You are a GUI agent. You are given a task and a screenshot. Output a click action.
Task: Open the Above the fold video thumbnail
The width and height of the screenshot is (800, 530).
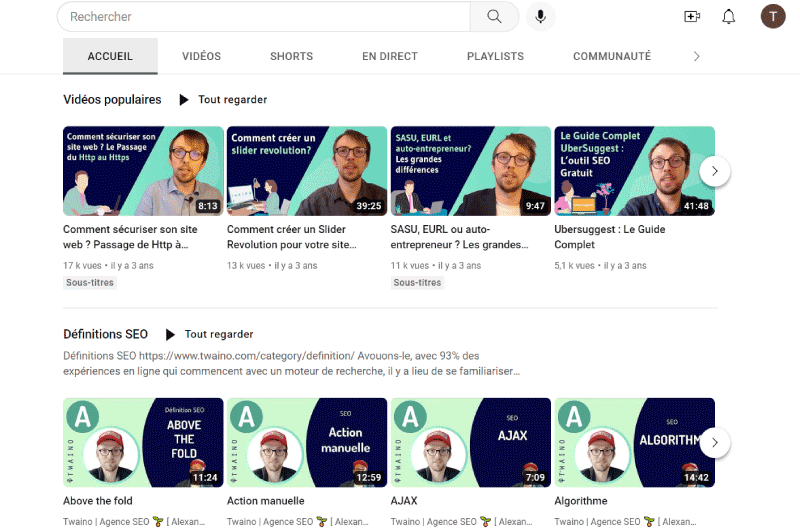[x=143, y=442]
